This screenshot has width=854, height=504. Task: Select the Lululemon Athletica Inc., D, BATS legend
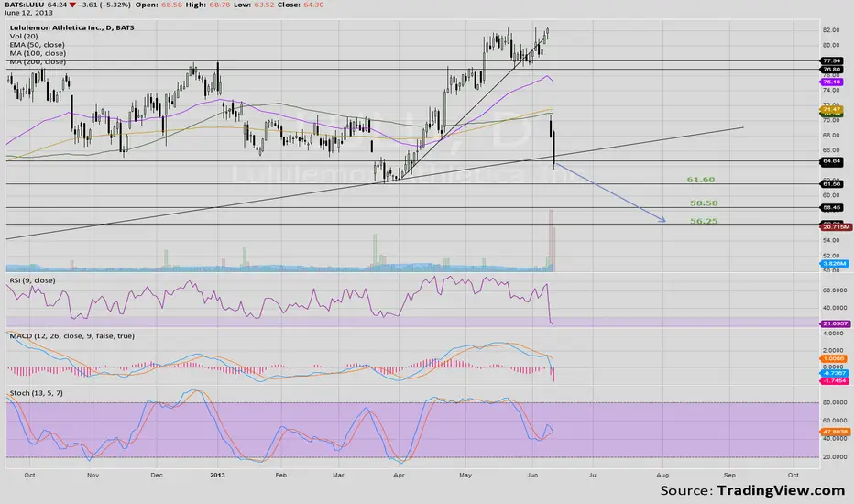click(x=71, y=27)
